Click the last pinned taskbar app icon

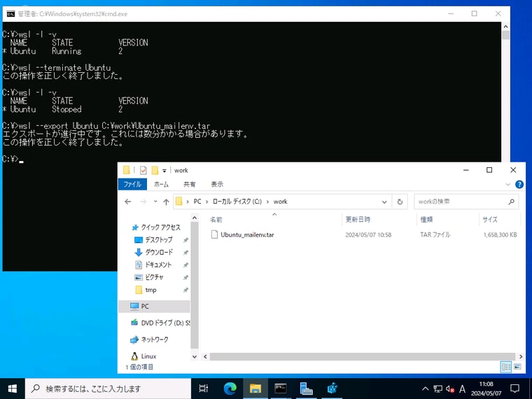332,388
